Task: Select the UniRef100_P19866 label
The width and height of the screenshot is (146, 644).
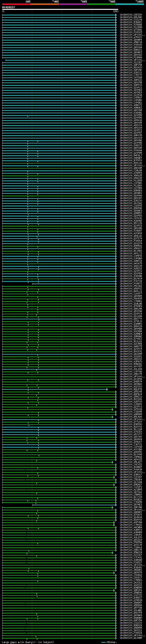Action: [131, 58]
